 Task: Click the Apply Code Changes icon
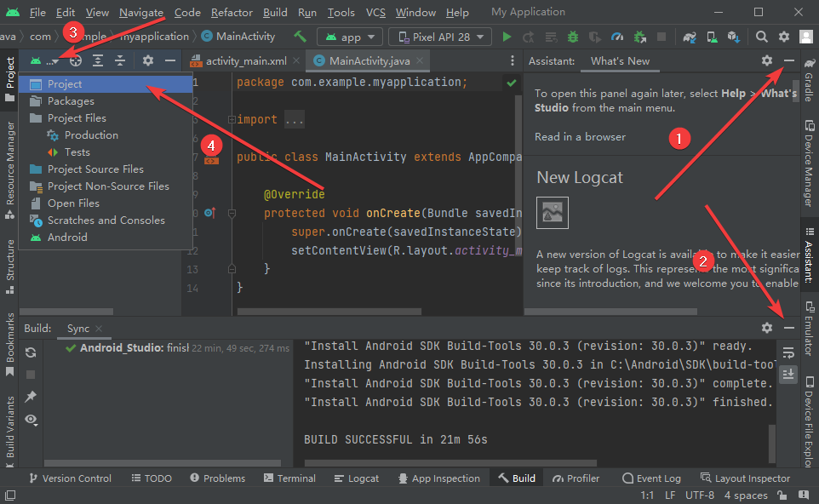(x=551, y=37)
